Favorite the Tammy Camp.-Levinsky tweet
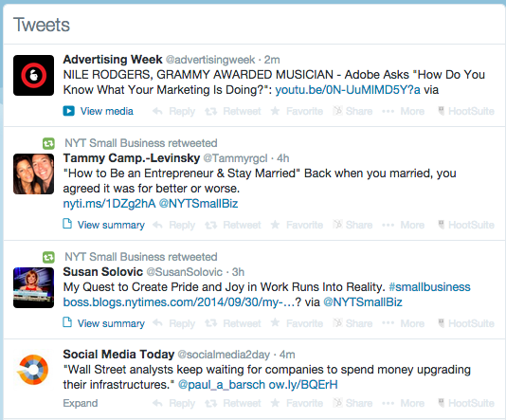The image size is (506, 420). click(x=297, y=225)
